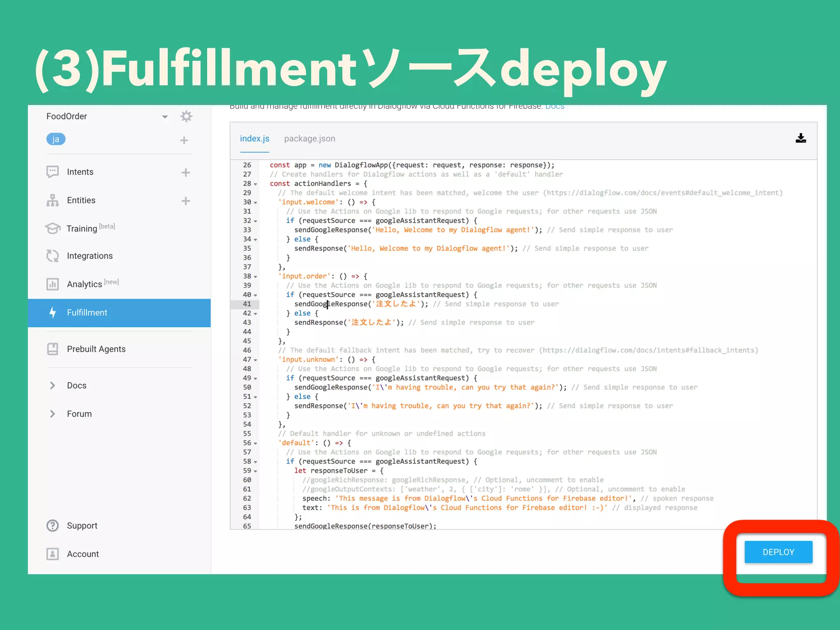840x630 pixels.
Task: Click 'input.unknown' key in code
Action: [x=308, y=359]
